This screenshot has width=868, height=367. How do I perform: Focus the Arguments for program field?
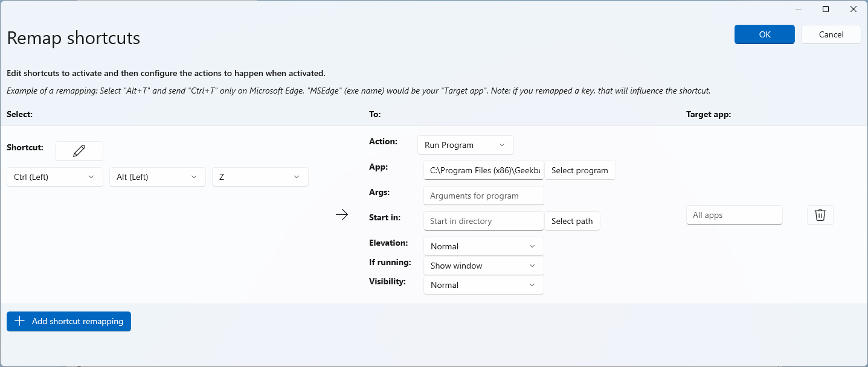tap(483, 196)
